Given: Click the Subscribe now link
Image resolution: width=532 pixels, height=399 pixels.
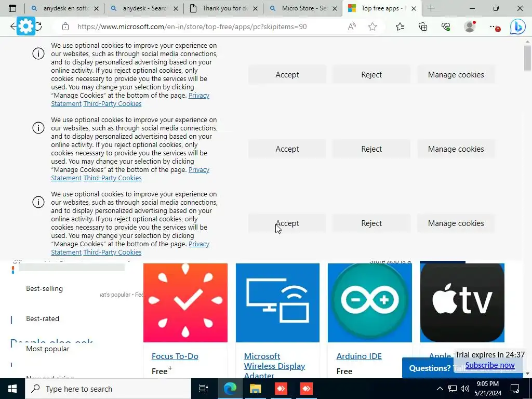Looking at the screenshot, I should (x=490, y=365).
